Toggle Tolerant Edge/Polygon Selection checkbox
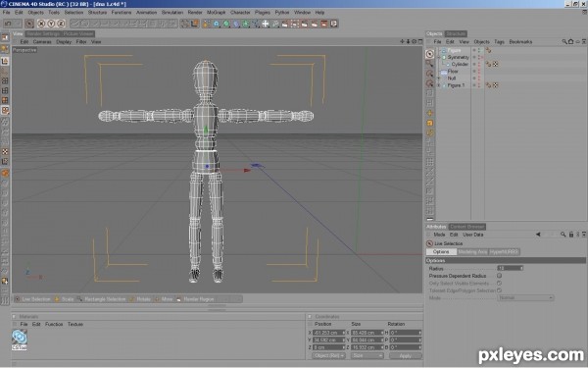This screenshot has height=368, width=588. tap(499, 290)
